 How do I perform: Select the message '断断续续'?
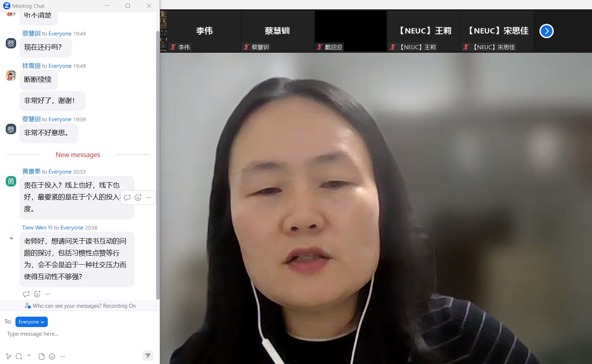pos(39,80)
